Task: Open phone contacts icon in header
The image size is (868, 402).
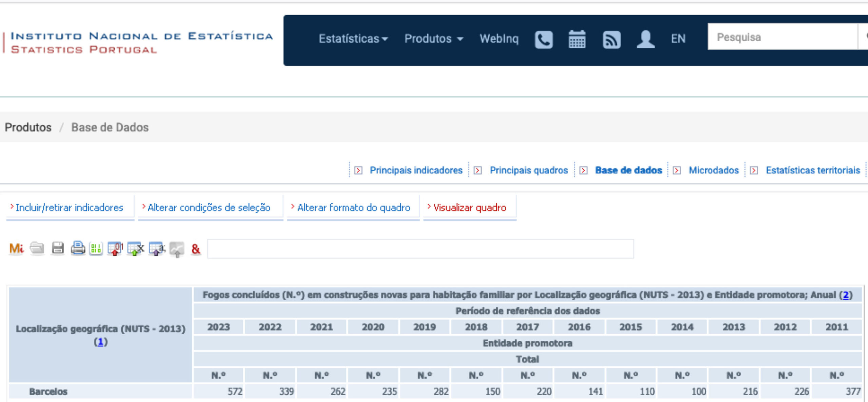Action: coord(544,40)
